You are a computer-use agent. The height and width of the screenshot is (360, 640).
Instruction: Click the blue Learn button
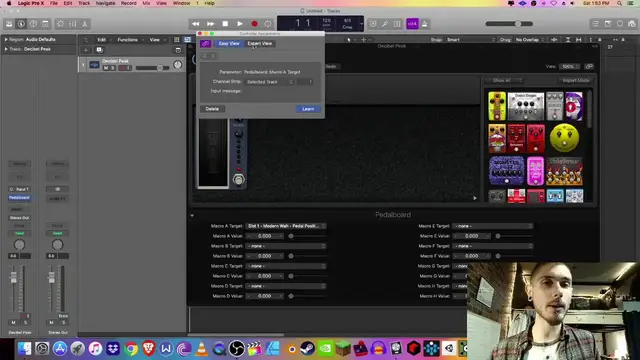click(308, 109)
